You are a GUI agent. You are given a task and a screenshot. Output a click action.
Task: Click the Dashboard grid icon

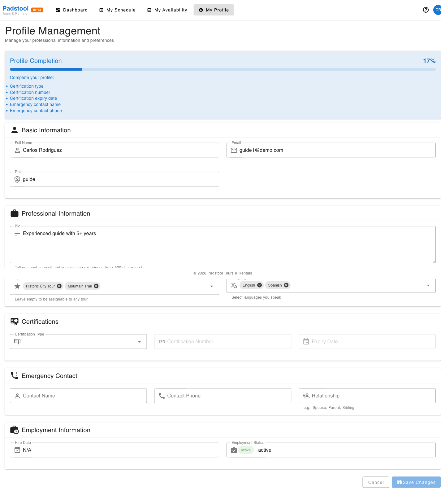(x=58, y=10)
